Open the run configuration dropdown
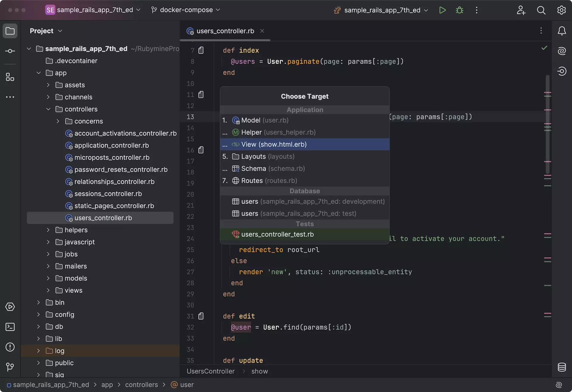Viewport: 572px width, 392px height. pyautogui.click(x=382, y=10)
